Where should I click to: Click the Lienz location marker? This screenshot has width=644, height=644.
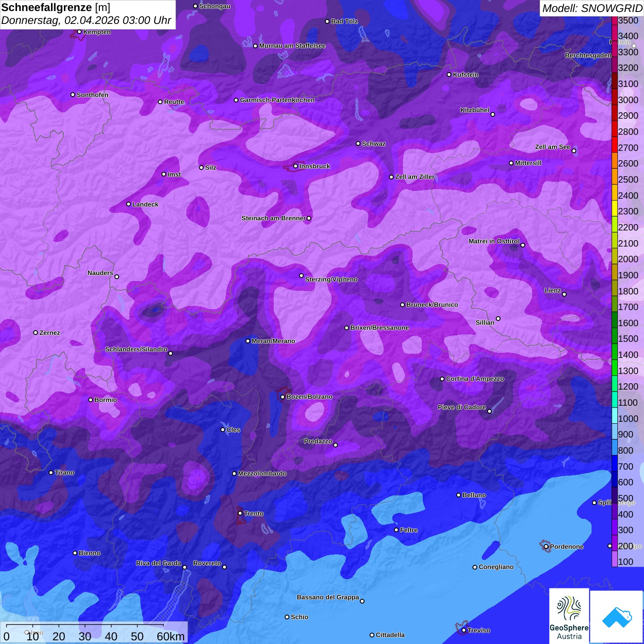(564, 294)
